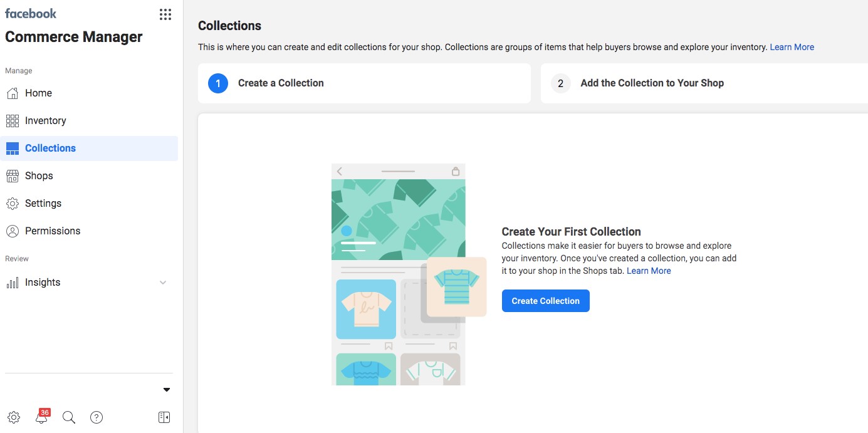Screen dimensions: 868x433
Task: Click the Inventory grid icon
Action: [13, 121]
